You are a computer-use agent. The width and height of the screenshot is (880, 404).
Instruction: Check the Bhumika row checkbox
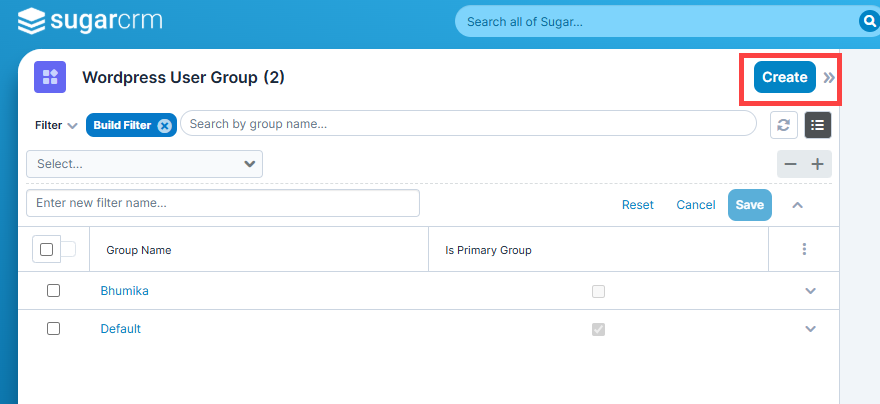point(53,291)
